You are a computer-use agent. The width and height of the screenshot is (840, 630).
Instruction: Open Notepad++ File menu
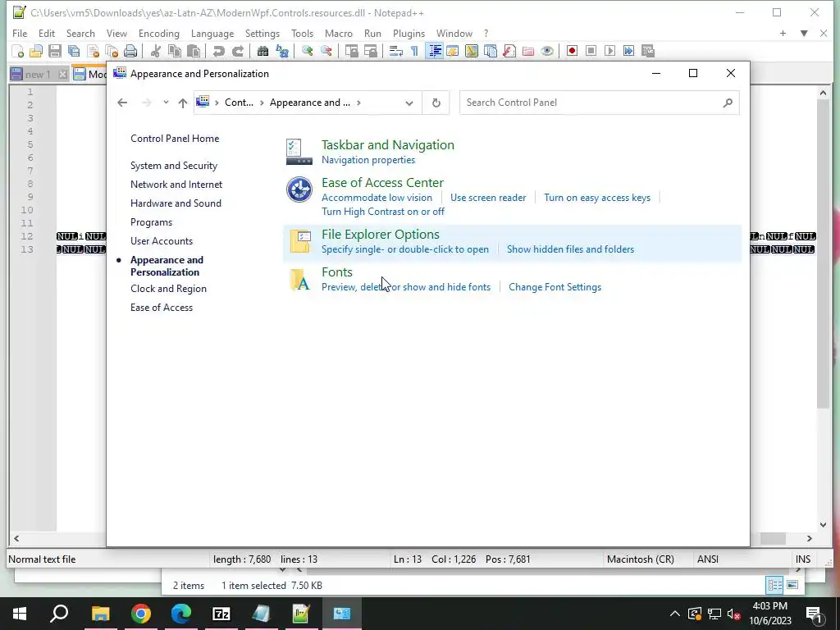click(x=20, y=33)
